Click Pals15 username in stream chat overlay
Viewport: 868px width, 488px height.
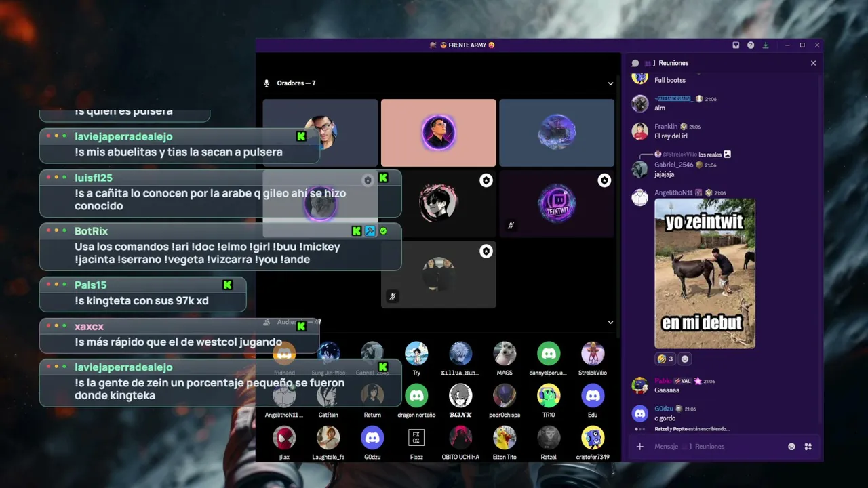click(90, 285)
